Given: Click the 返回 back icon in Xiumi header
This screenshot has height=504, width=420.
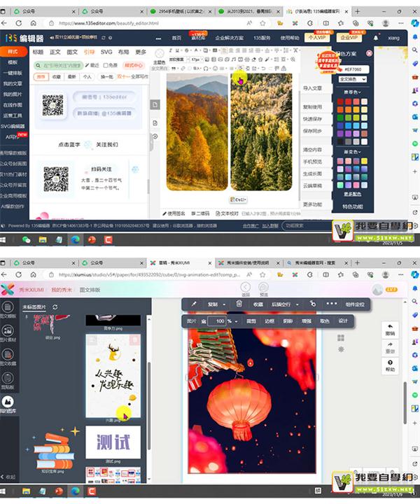Looking at the screenshot, I should coord(246,288).
